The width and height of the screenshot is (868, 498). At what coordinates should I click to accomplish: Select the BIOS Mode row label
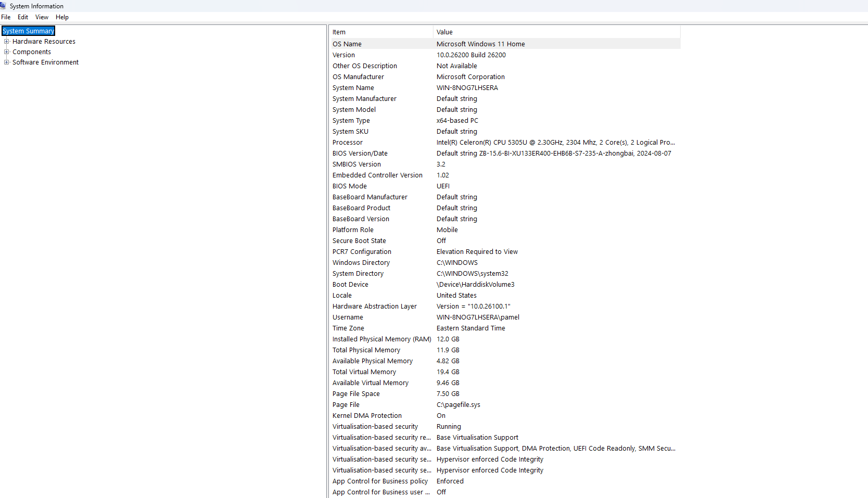tap(350, 186)
